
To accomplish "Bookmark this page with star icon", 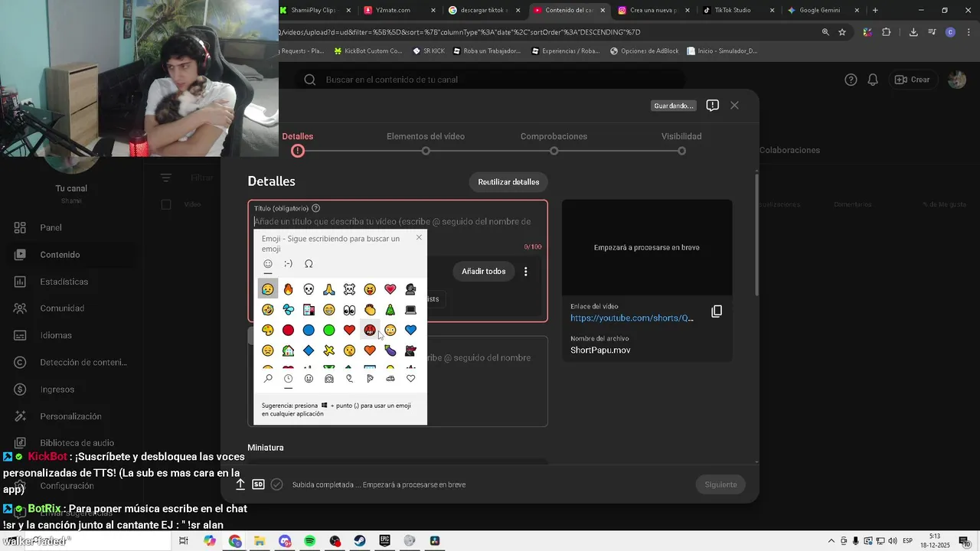I will point(842,32).
